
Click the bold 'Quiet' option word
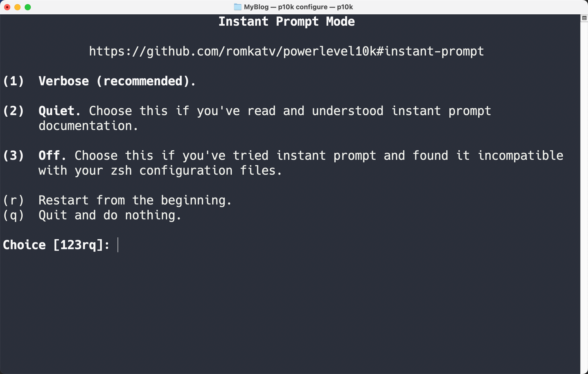pos(56,111)
